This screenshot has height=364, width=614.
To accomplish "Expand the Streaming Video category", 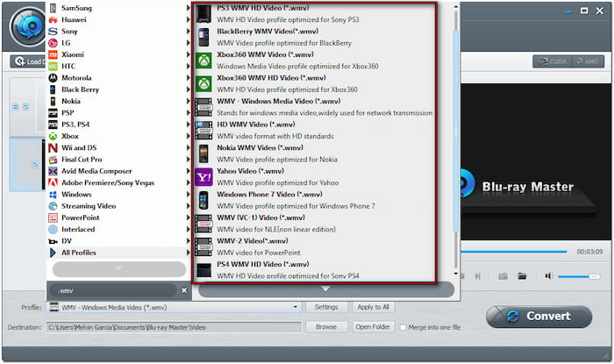I will coord(89,206).
